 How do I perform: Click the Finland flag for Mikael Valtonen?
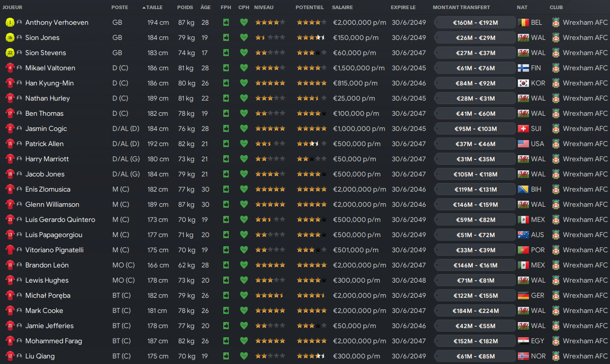pos(523,68)
